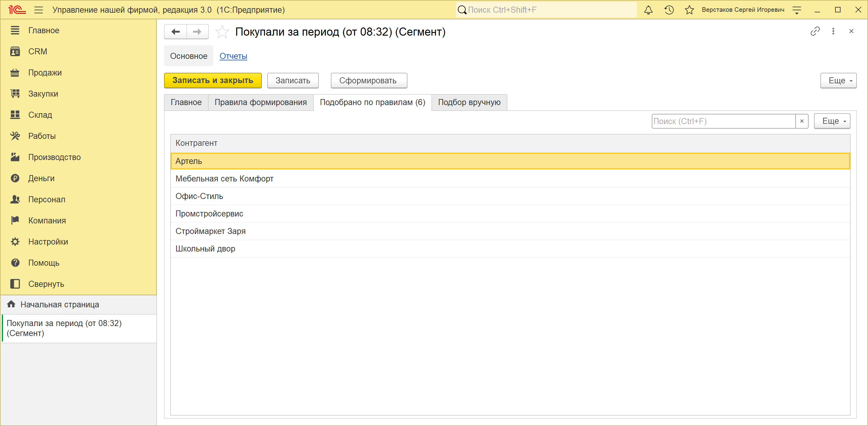Click Записать и закрыть button

click(213, 80)
